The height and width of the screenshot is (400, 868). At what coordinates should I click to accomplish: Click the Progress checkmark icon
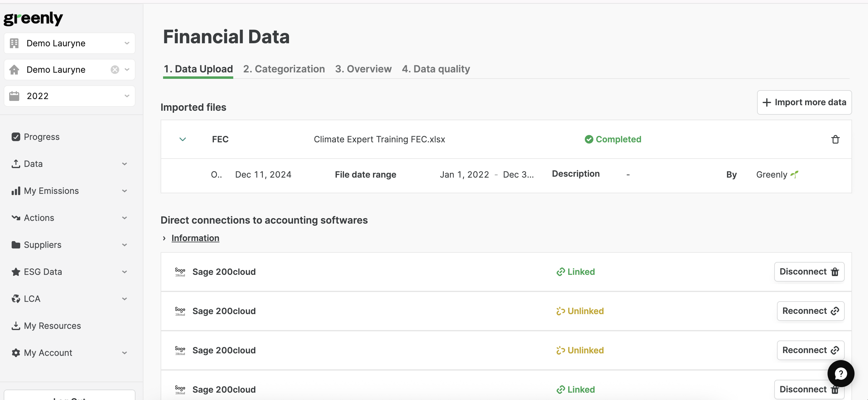click(x=16, y=137)
